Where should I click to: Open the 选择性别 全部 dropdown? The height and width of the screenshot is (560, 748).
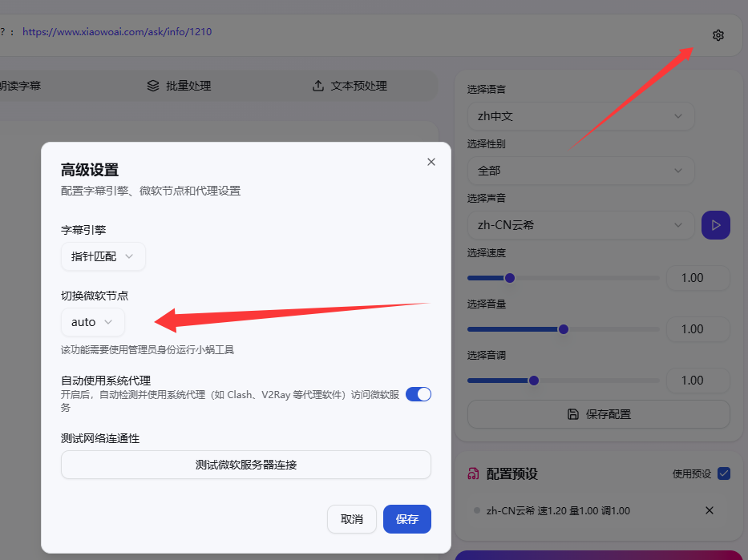point(580,171)
